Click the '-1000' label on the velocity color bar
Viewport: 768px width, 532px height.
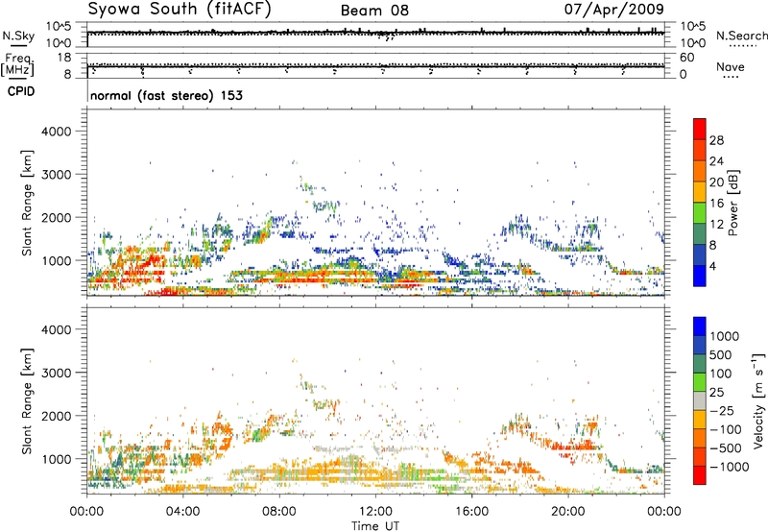(730, 467)
